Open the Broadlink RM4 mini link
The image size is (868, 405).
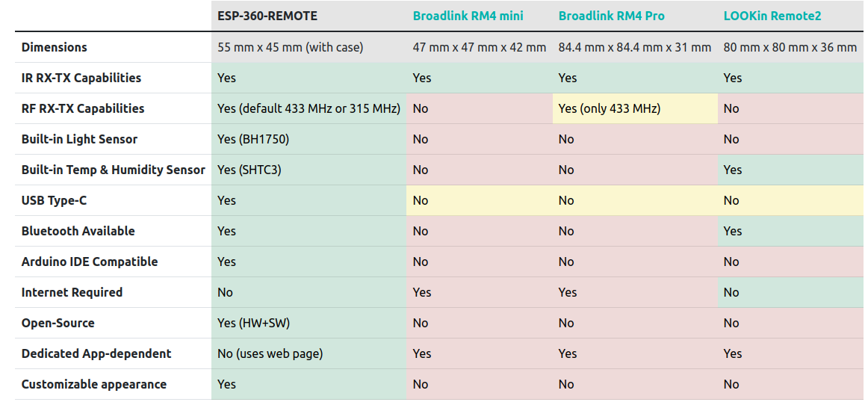[x=468, y=16]
